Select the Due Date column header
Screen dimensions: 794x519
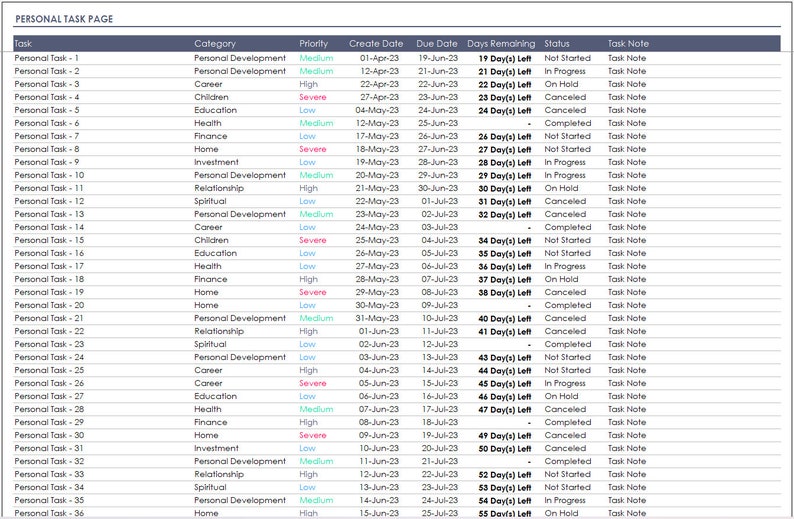click(x=436, y=44)
